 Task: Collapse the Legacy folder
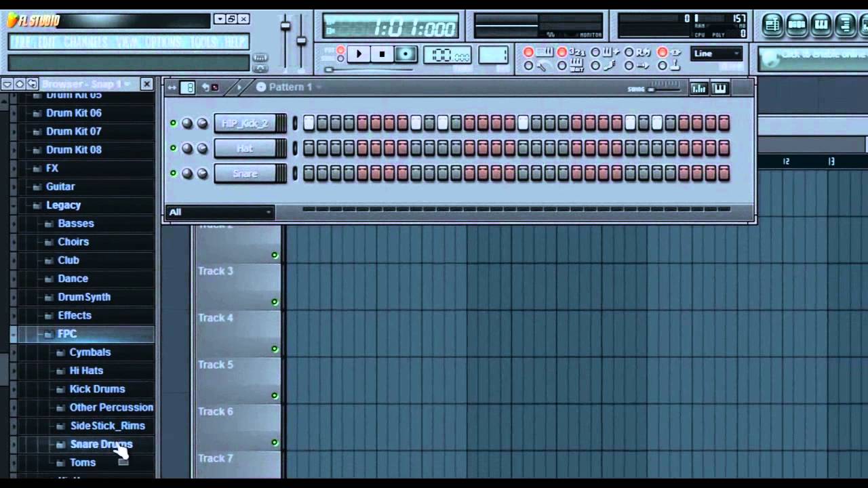tap(63, 205)
